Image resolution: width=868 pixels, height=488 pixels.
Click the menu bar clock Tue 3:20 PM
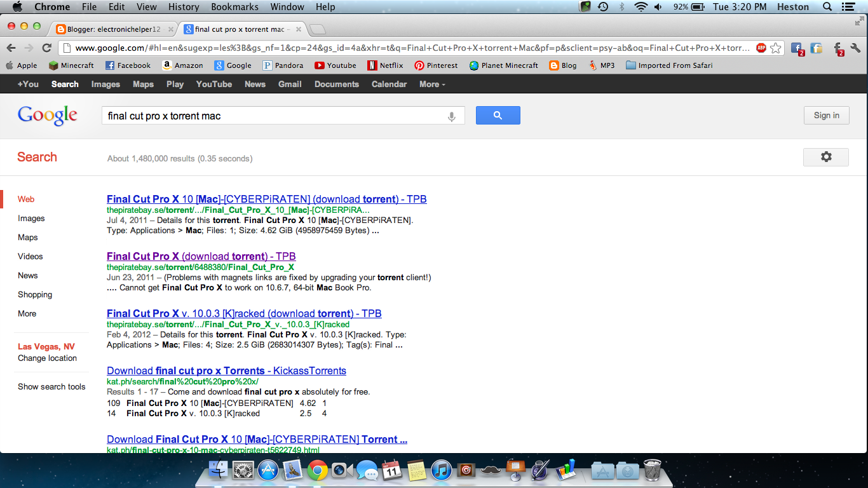click(x=738, y=7)
